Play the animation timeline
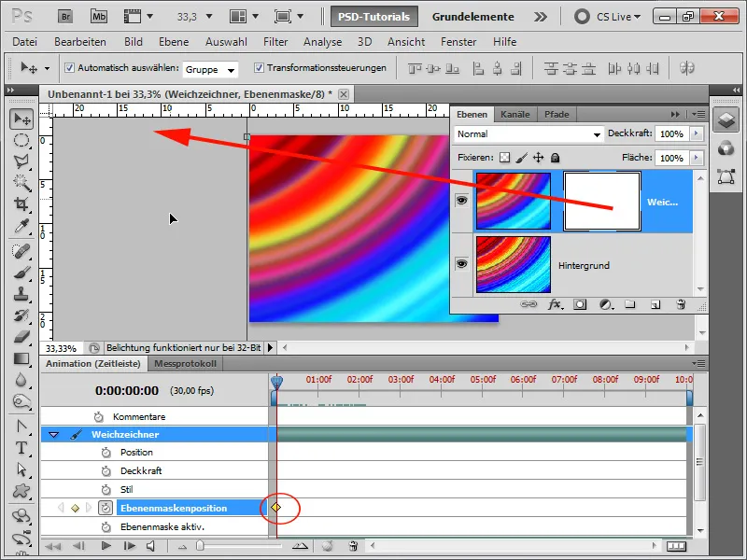 click(106, 546)
